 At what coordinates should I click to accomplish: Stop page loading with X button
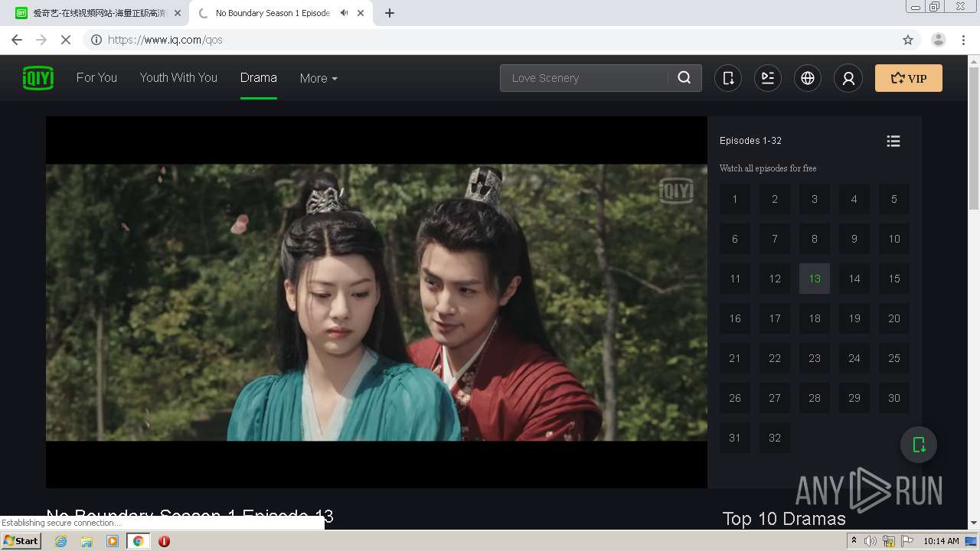tap(66, 40)
